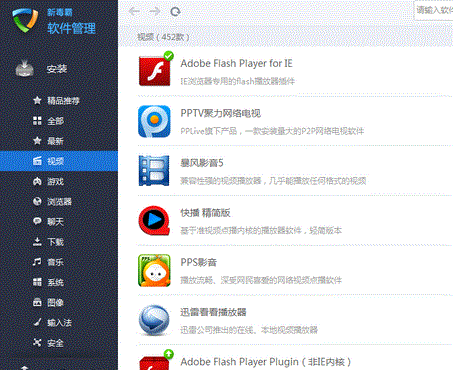Open 系统 category
The image size is (453, 370).
point(59,282)
